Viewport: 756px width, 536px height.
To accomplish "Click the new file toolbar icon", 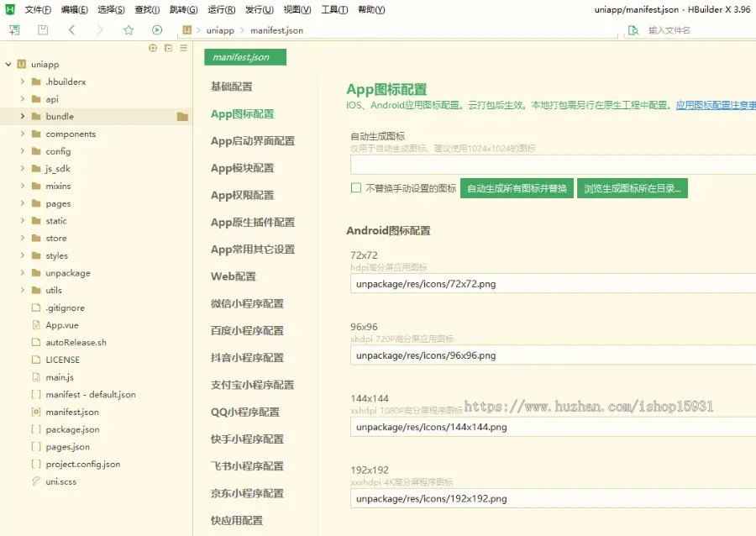I will pos(14,30).
